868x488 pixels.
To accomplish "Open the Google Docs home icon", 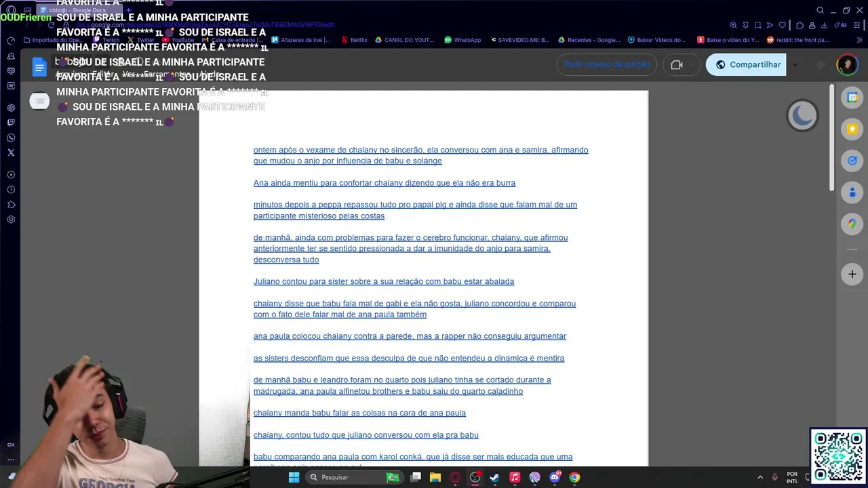I will click(39, 66).
